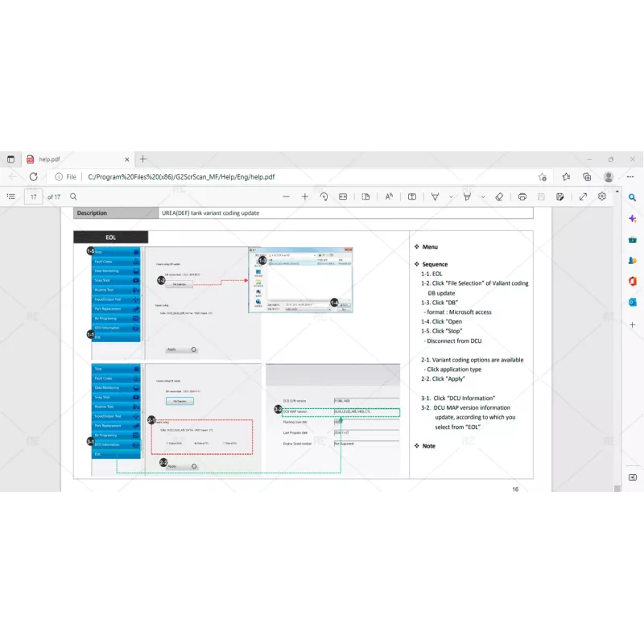Open a new browser tab

click(143, 159)
